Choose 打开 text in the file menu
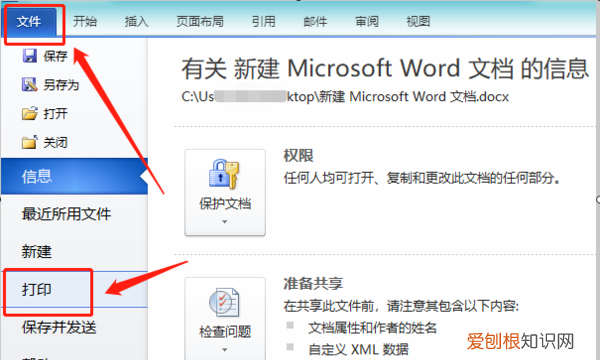600x360 pixels. click(x=55, y=114)
